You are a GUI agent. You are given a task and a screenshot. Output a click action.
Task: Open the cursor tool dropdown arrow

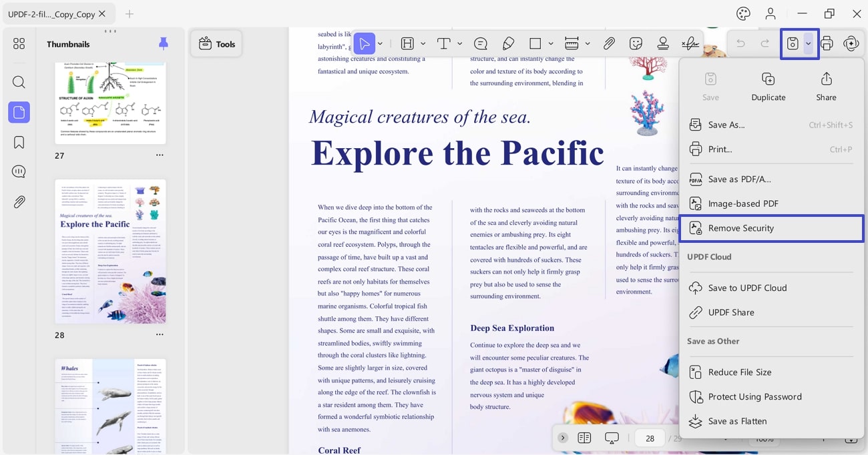[380, 44]
